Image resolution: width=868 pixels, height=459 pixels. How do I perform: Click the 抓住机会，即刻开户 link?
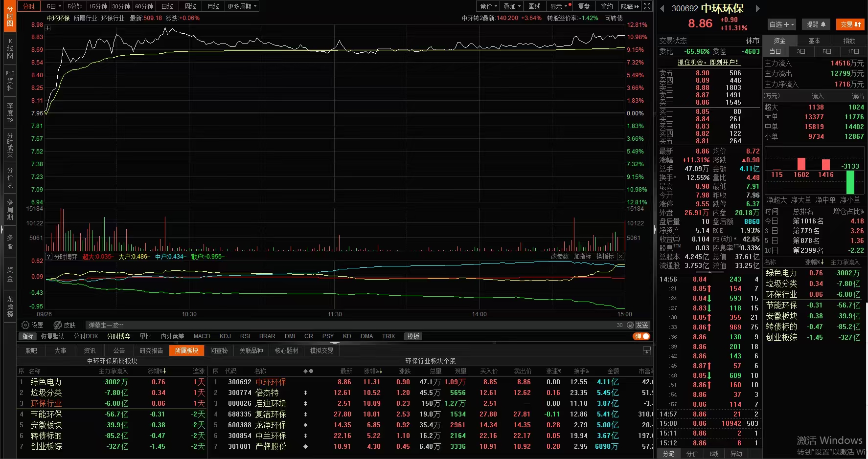[x=708, y=62]
